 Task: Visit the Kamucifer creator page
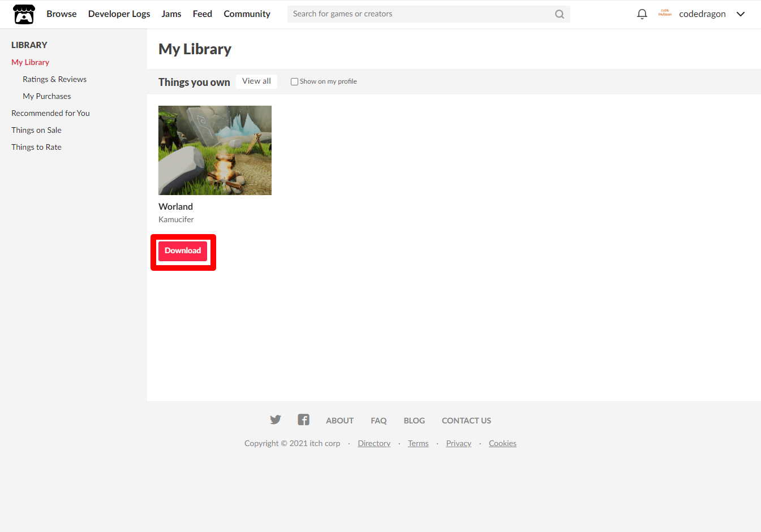click(x=176, y=219)
